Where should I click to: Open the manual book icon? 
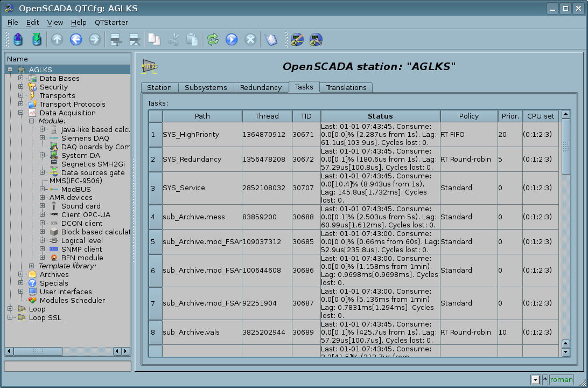pyautogui.click(x=271, y=39)
